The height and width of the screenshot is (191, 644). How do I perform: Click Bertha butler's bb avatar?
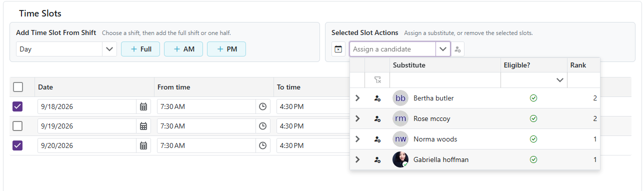pyautogui.click(x=400, y=98)
